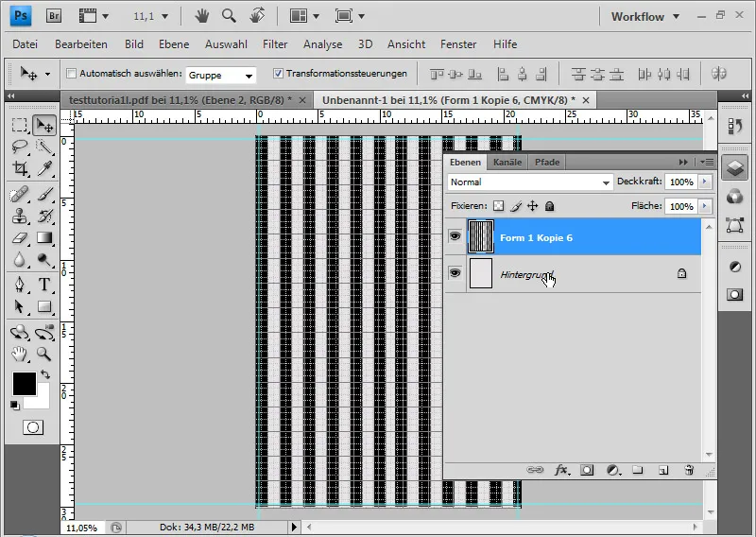Viewport: 756px width, 537px height.
Task: Hide the Form 1 Kopie 6 layer
Action: tap(455, 236)
